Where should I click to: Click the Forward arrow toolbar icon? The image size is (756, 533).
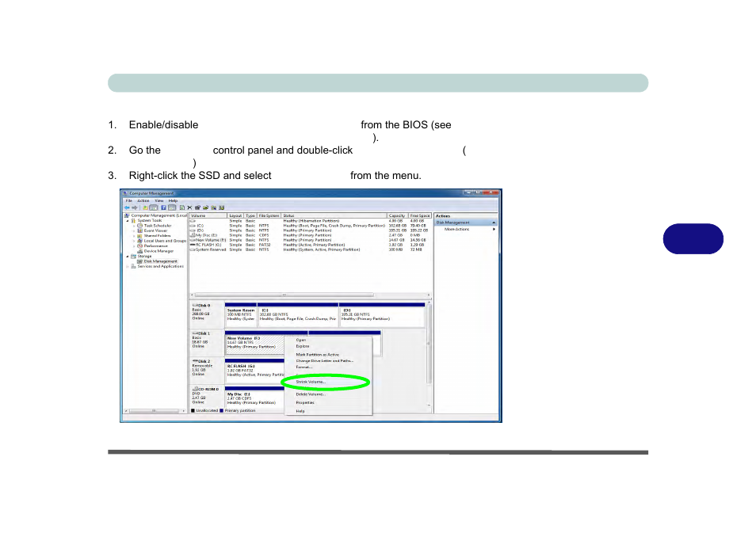click(x=135, y=207)
